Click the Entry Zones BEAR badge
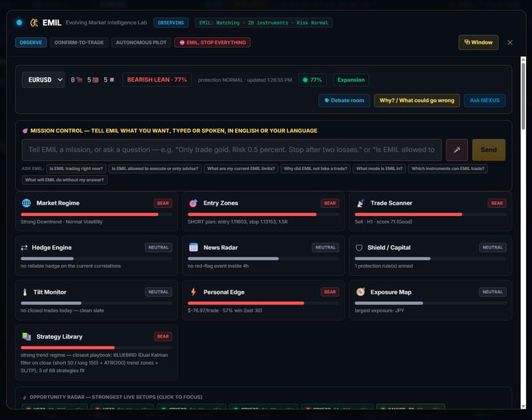Image resolution: width=532 pixels, height=420 pixels. (x=330, y=203)
